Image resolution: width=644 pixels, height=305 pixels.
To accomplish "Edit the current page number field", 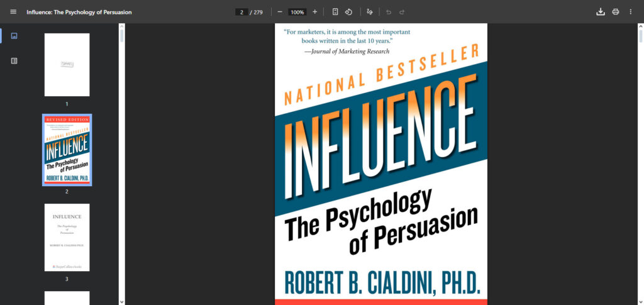I will click(x=241, y=13).
